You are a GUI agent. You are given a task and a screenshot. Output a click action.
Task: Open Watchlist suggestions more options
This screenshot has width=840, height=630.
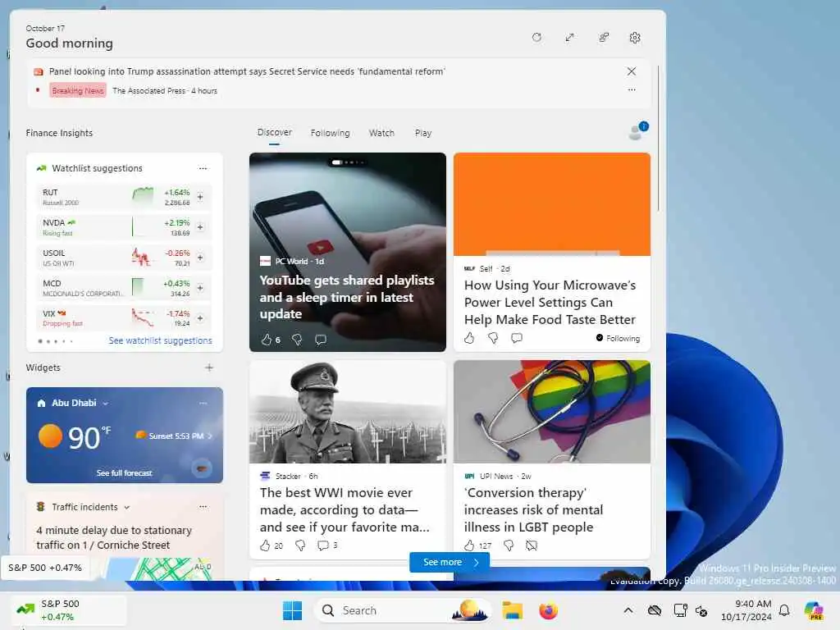pyautogui.click(x=203, y=168)
